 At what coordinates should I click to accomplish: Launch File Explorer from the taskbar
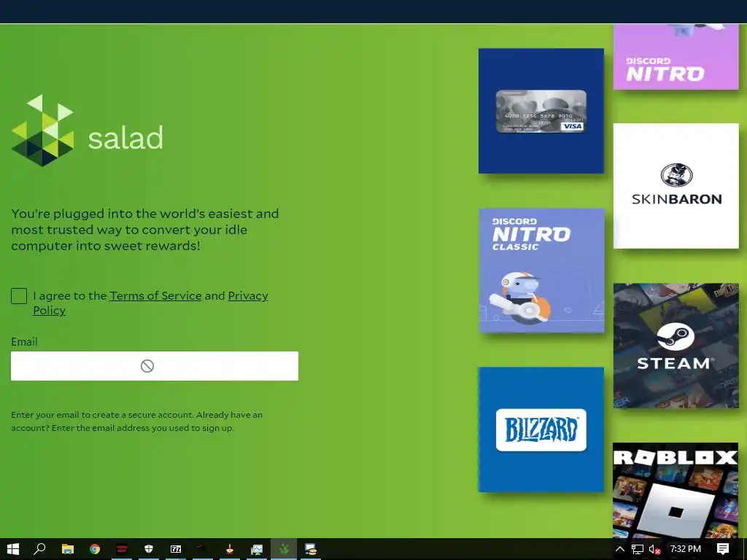coord(68,549)
